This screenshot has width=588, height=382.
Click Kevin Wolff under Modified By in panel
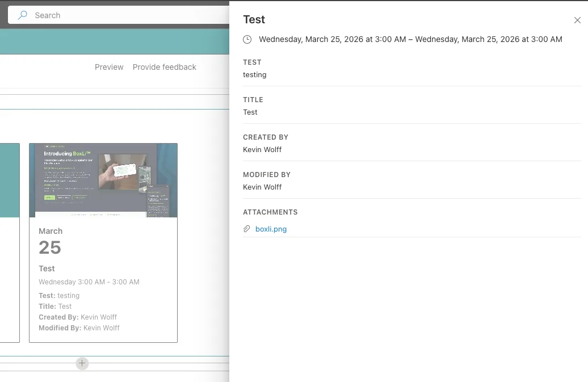(x=262, y=187)
